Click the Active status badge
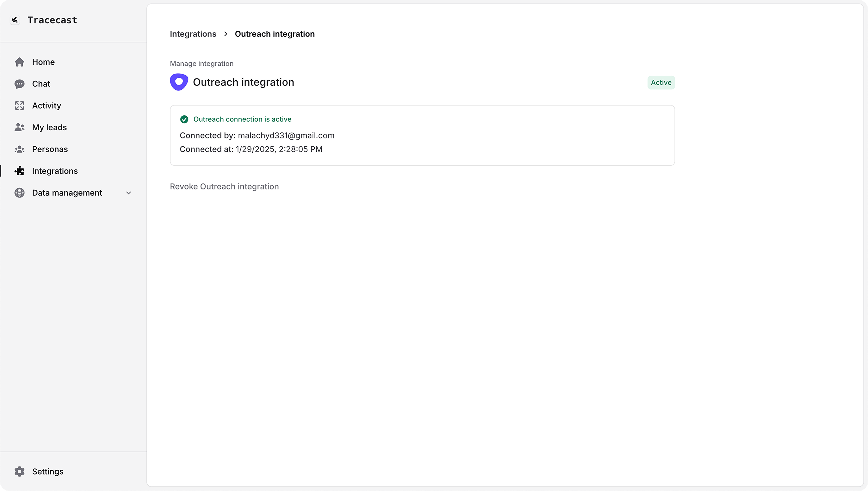Screen dimensions: 868x491 [x=661, y=83]
